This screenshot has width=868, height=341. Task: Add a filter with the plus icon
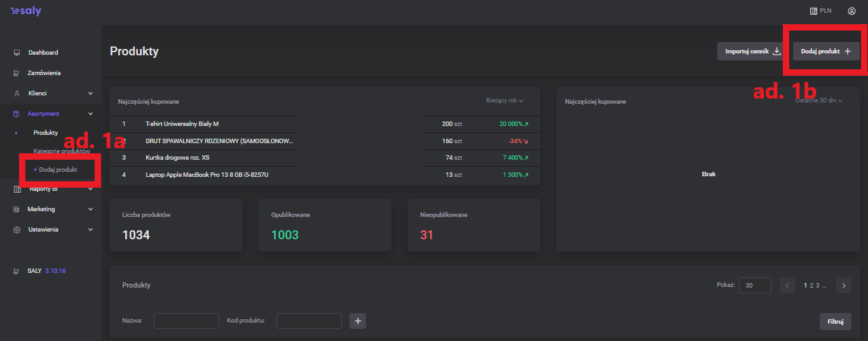(x=358, y=321)
